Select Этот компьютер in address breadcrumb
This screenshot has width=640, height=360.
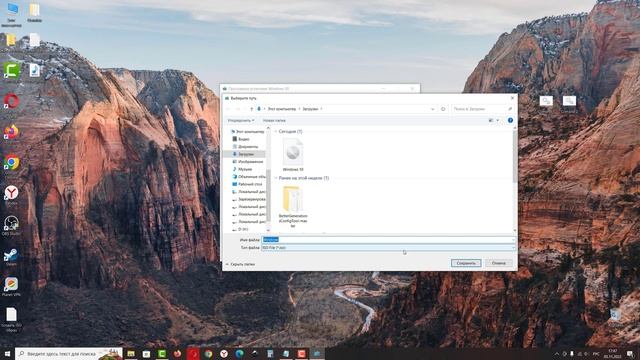click(282, 109)
